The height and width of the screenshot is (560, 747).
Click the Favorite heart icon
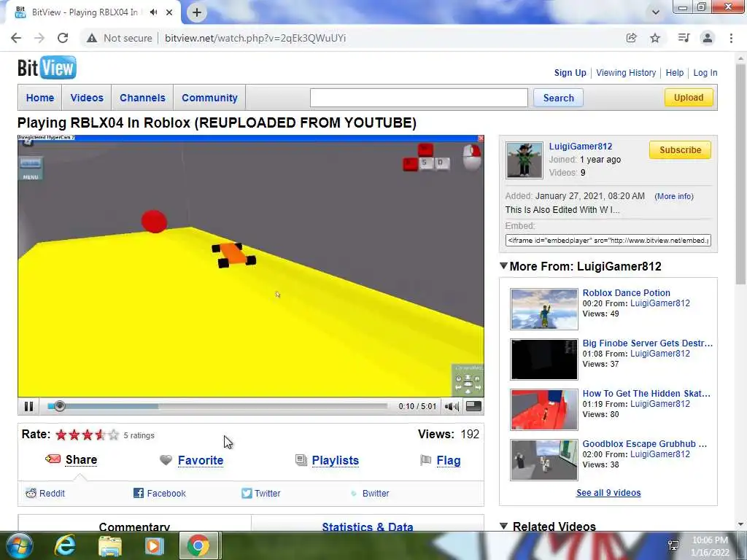click(166, 460)
